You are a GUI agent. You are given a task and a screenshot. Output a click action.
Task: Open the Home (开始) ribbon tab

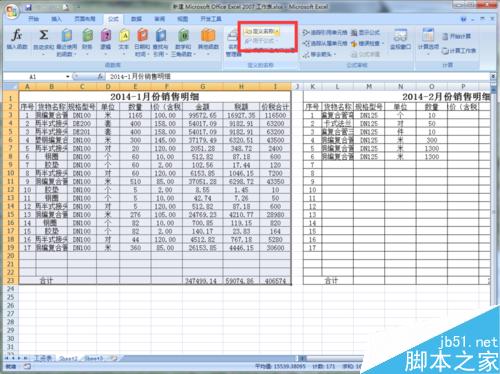(x=34, y=19)
